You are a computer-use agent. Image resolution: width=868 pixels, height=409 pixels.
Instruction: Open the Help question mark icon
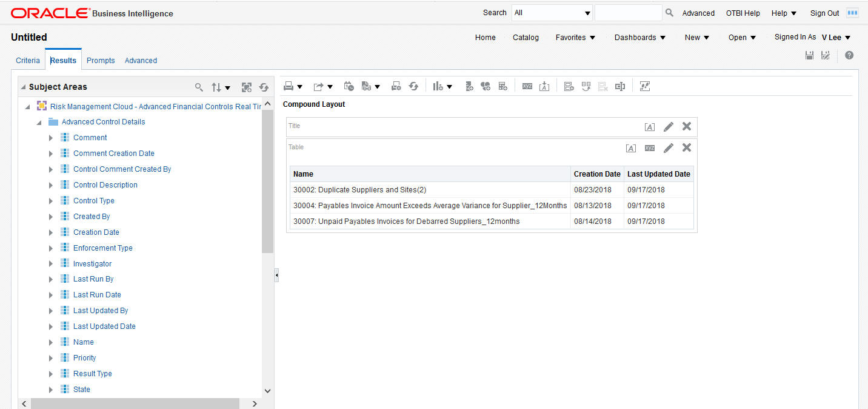(849, 55)
